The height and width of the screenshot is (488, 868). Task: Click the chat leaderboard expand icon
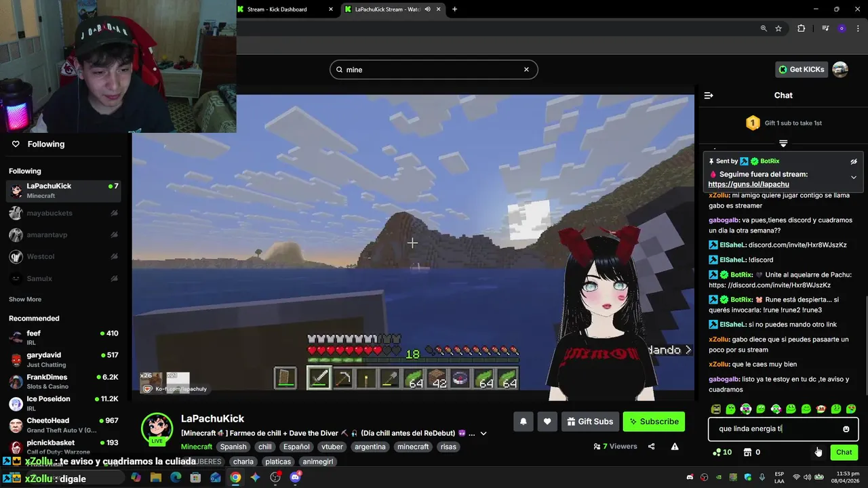coord(783,143)
